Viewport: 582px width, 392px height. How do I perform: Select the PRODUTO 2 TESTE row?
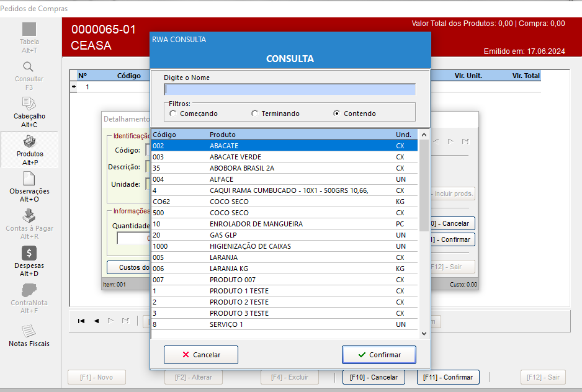[x=284, y=302]
